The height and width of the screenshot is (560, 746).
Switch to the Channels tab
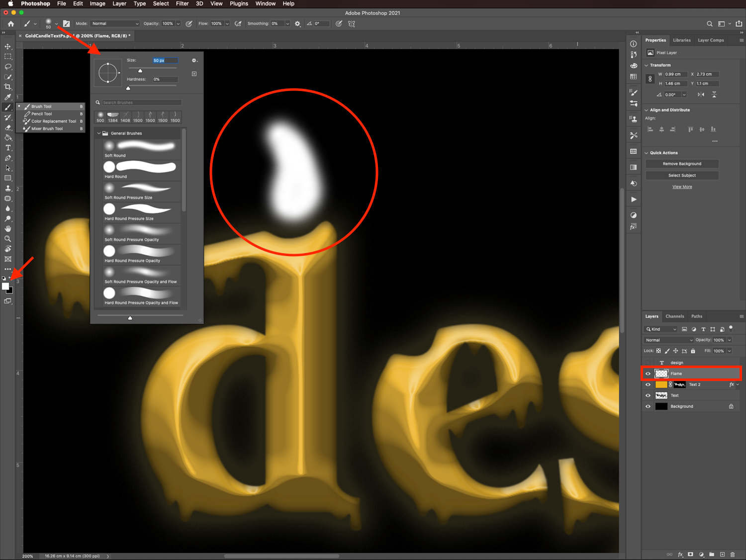pyautogui.click(x=675, y=316)
